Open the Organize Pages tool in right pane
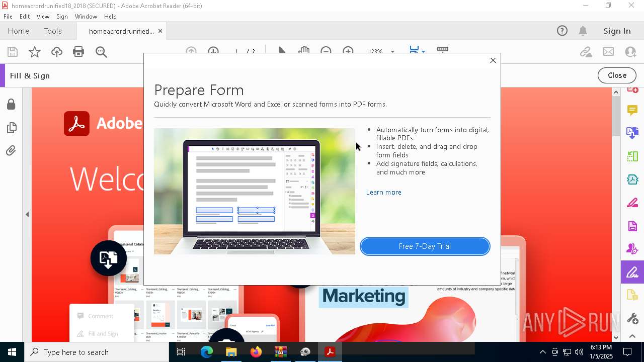 pyautogui.click(x=632, y=156)
